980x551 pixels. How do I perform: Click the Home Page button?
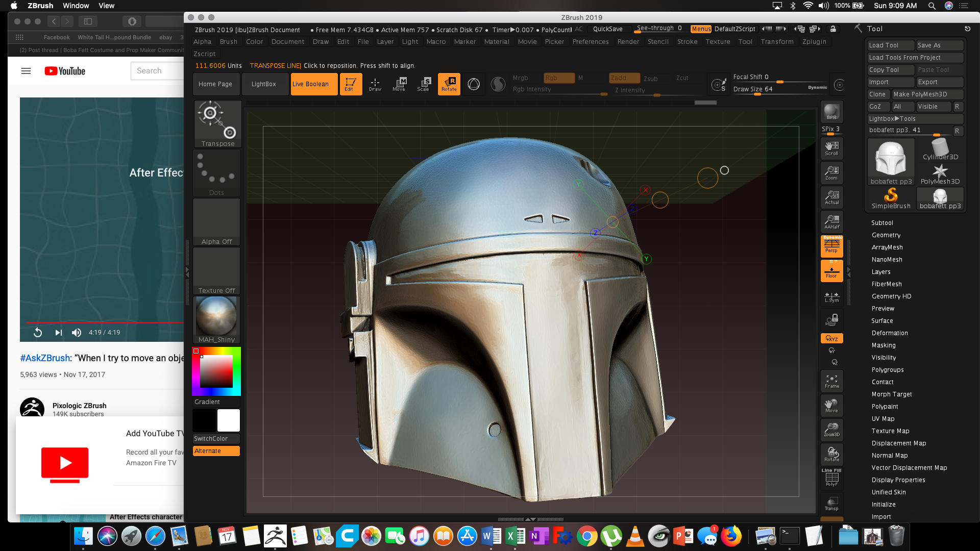click(215, 84)
